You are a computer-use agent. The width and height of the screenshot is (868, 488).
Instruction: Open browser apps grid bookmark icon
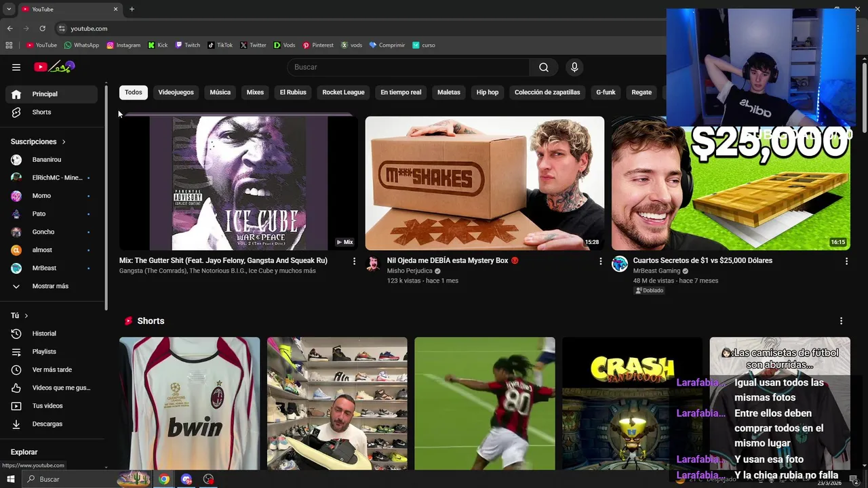9,45
